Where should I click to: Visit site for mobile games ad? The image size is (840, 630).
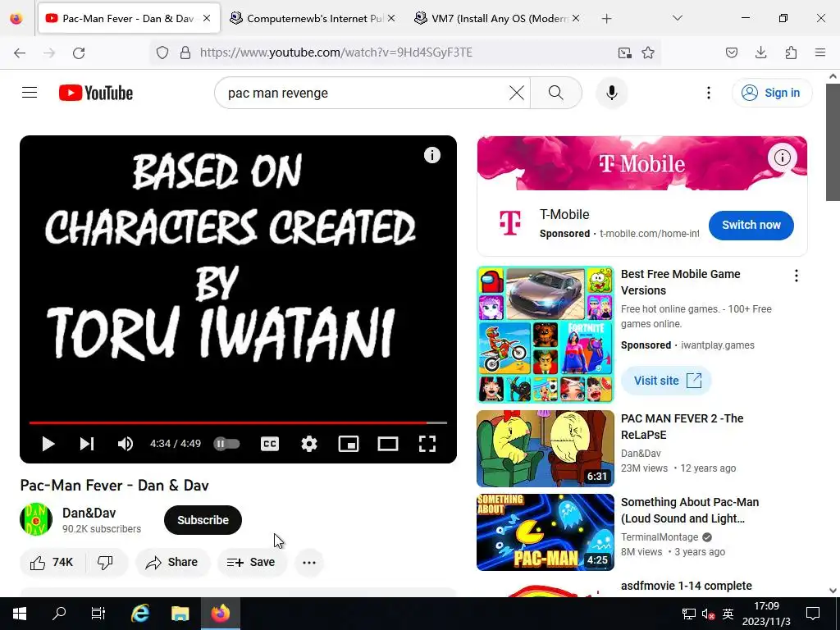click(x=666, y=381)
